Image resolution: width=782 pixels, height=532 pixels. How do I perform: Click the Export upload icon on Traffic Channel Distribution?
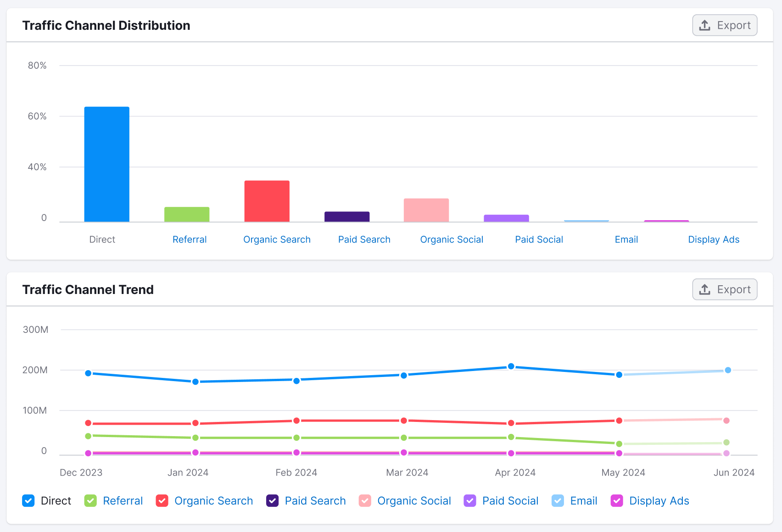coord(704,25)
